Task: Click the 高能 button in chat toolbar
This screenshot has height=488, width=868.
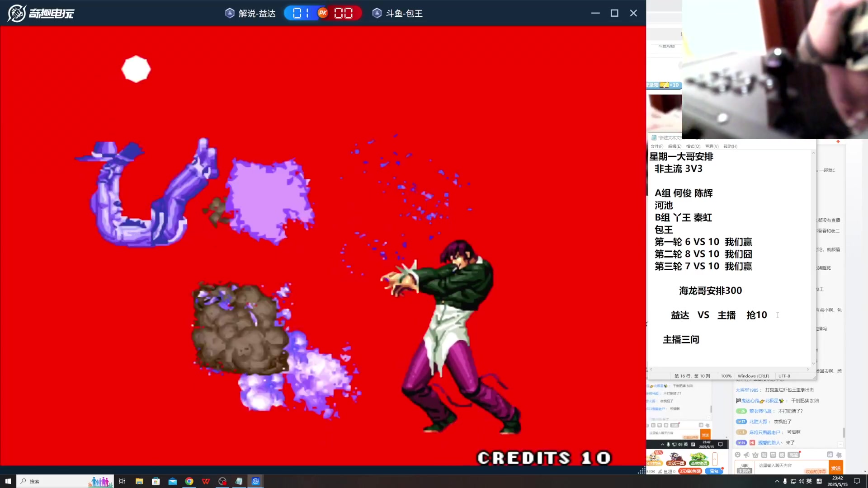Action: (794, 455)
